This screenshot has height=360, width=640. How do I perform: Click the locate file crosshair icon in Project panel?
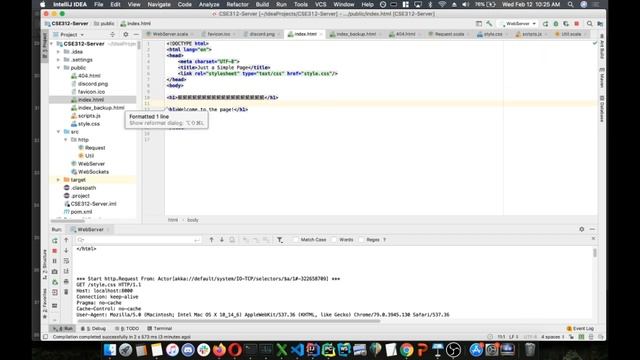click(x=113, y=35)
